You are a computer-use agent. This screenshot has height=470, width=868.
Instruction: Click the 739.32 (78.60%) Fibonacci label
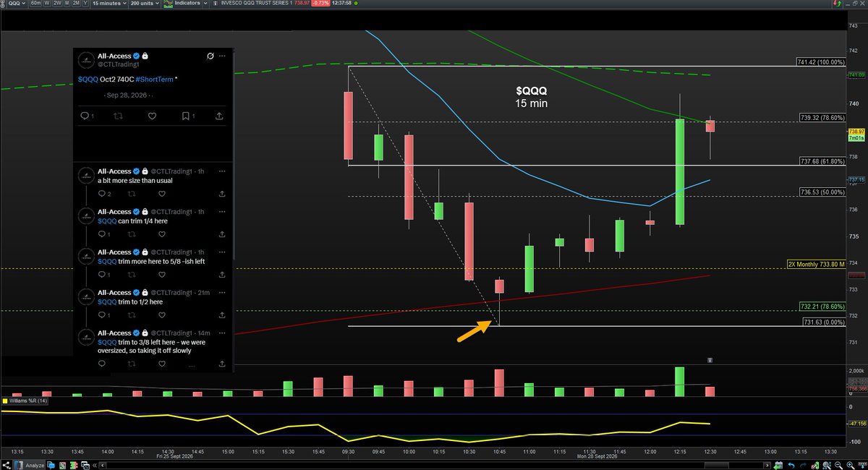(x=822, y=117)
